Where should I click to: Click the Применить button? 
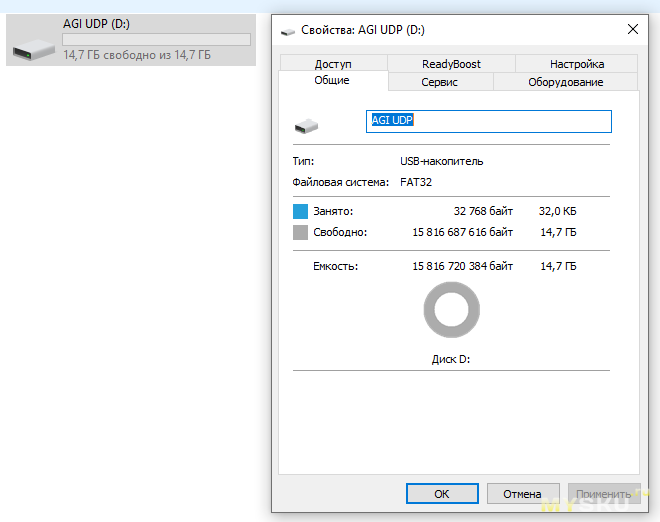[603, 494]
